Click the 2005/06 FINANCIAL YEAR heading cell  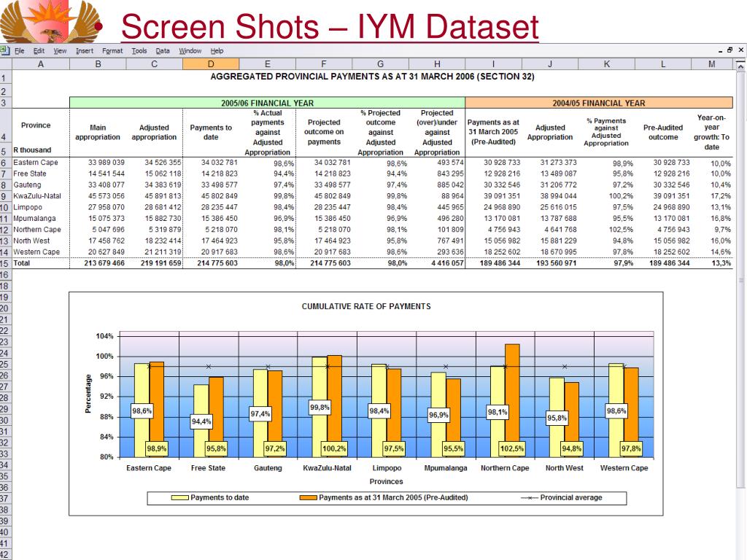point(267,103)
